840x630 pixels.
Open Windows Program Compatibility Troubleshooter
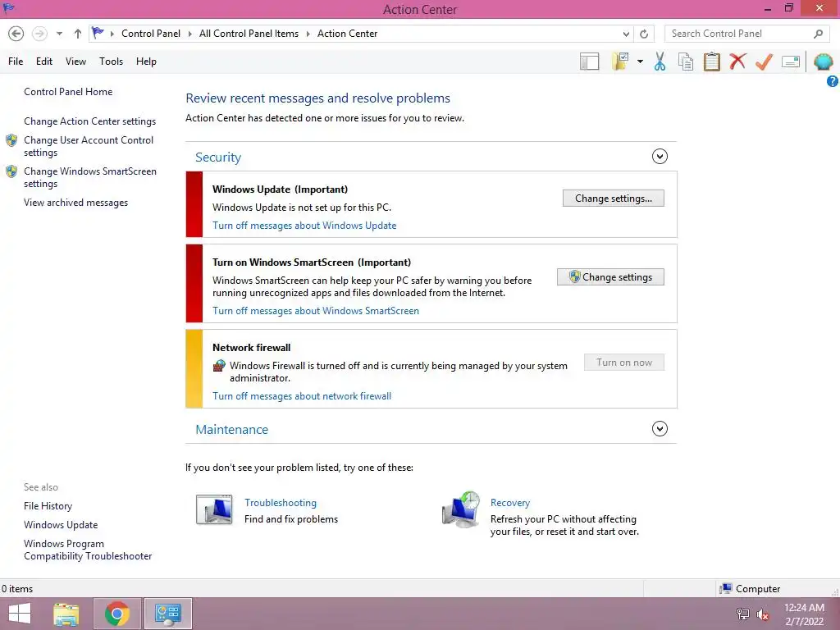coord(88,550)
